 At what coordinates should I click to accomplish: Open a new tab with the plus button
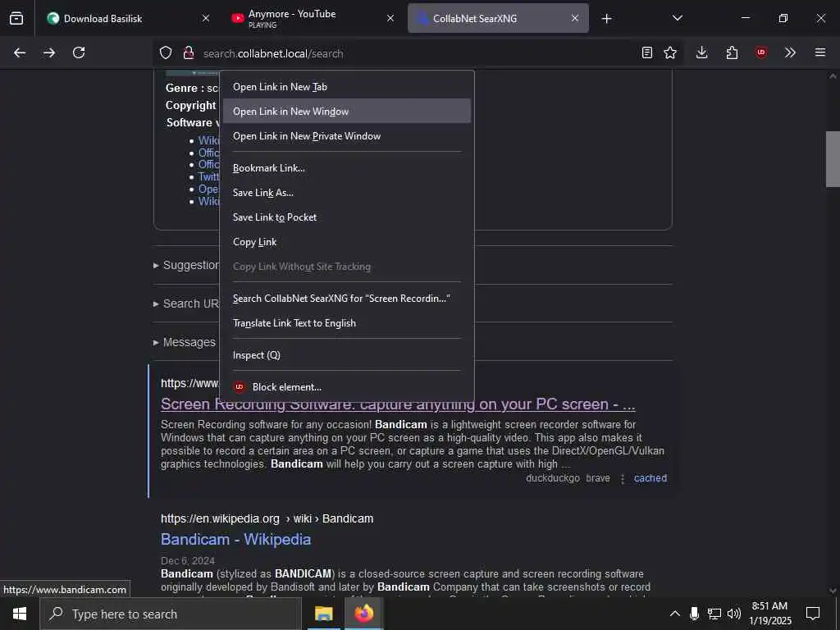coord(606,19)
